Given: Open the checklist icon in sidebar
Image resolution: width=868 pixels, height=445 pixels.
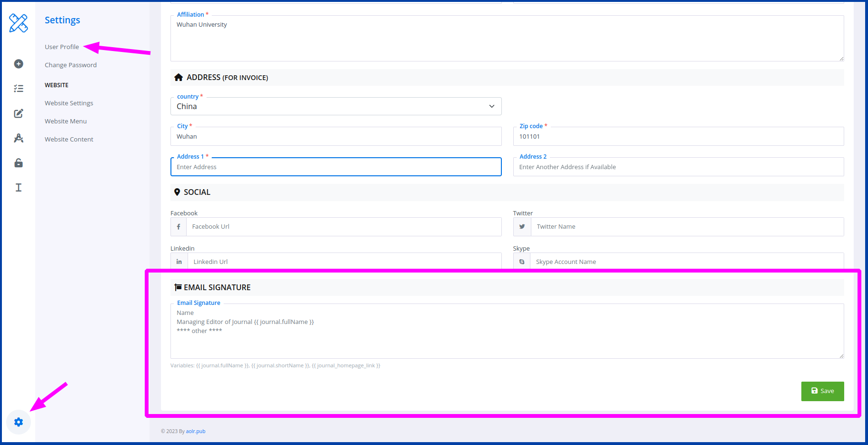Looking at the screenshot, I should point(19,89).
